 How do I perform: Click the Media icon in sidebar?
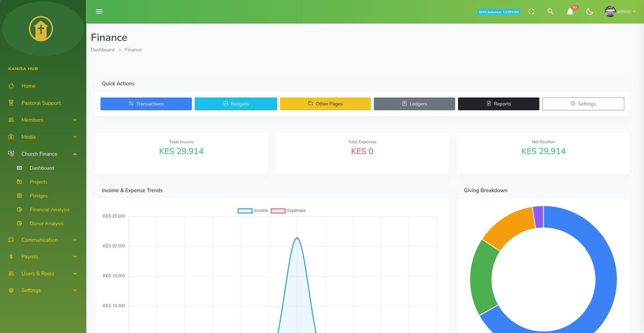(x=11, y=137)
